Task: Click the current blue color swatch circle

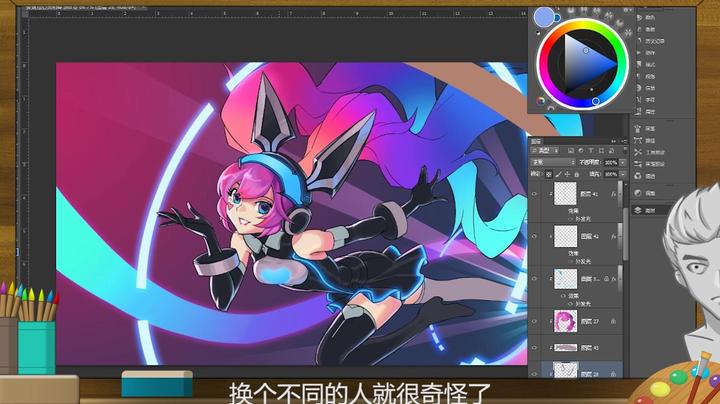Action: click(544, 17)
